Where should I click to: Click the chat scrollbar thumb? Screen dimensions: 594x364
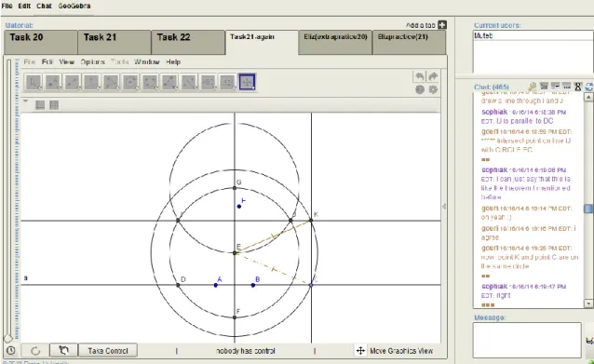(x=588, y=209)
